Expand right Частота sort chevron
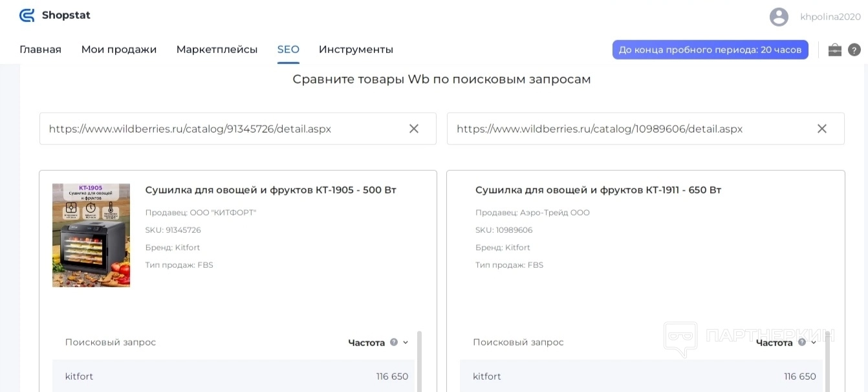This screenshot has width=868, height=392. [814, 343]
